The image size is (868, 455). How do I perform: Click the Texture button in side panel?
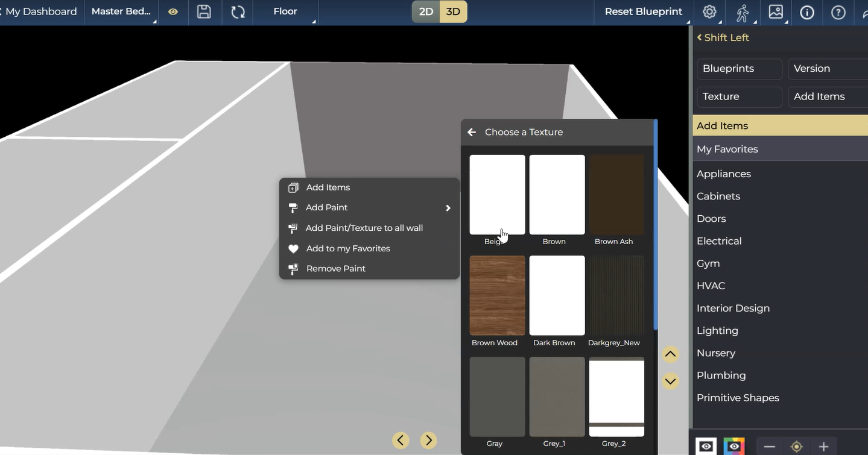[x=740, y=96]
